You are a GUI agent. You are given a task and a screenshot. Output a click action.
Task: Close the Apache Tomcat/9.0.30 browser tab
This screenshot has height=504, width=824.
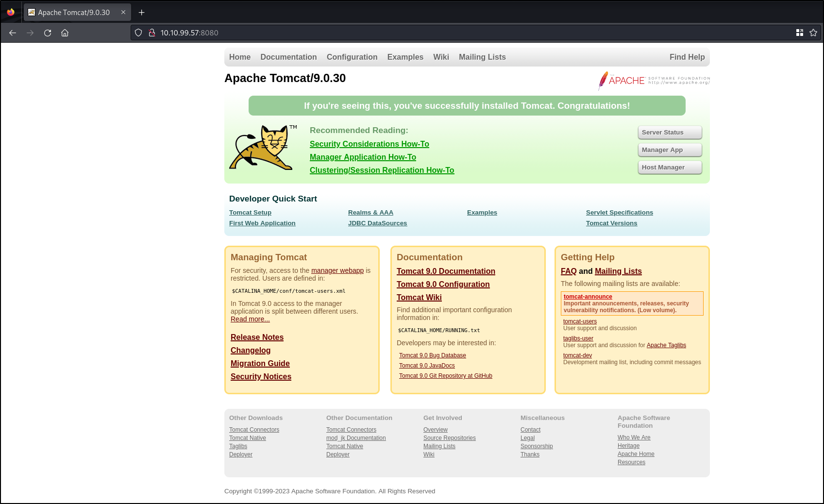pos(123,12)
